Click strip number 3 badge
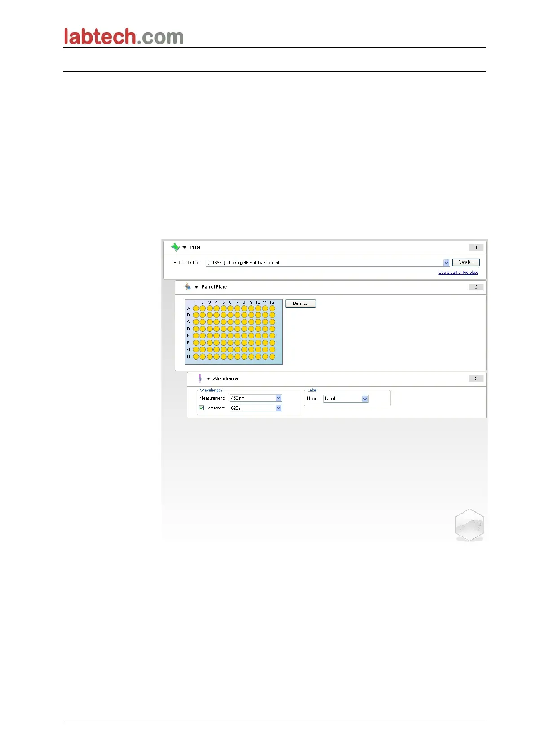The image size is (535, 756). tap(476, 378)
